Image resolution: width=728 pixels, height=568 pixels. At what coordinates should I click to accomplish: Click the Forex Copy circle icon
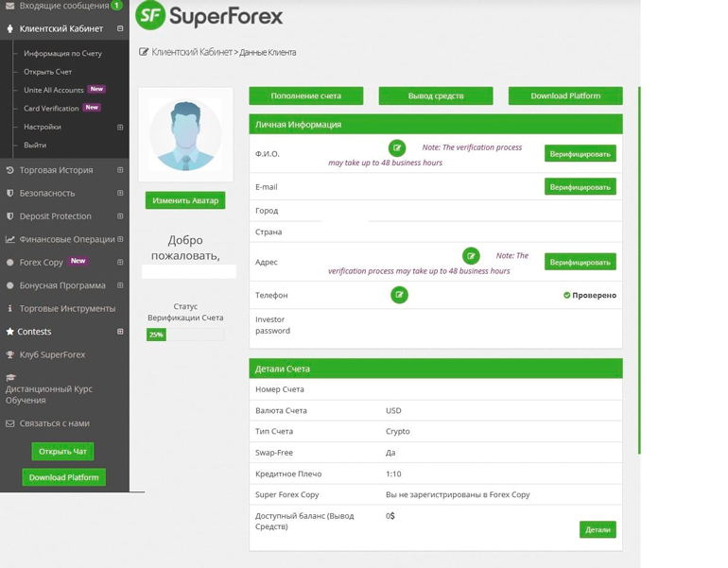pyautogui.click(x=9, y=262)
